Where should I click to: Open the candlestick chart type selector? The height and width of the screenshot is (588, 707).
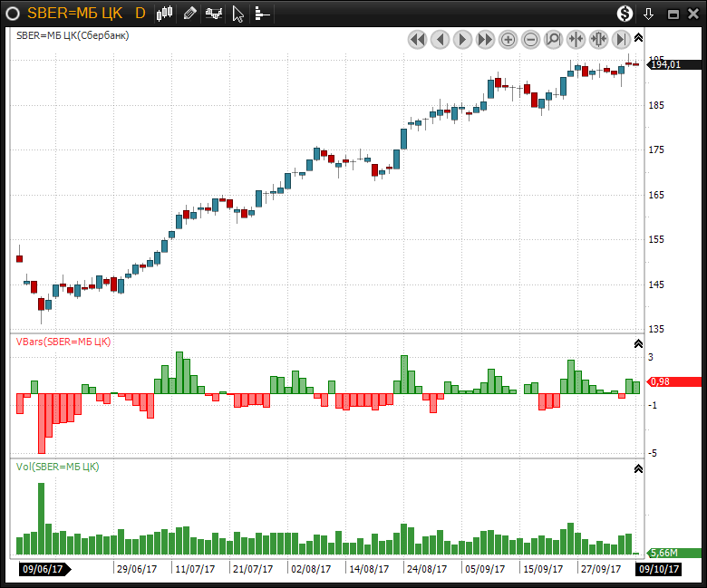click(164, 14)
